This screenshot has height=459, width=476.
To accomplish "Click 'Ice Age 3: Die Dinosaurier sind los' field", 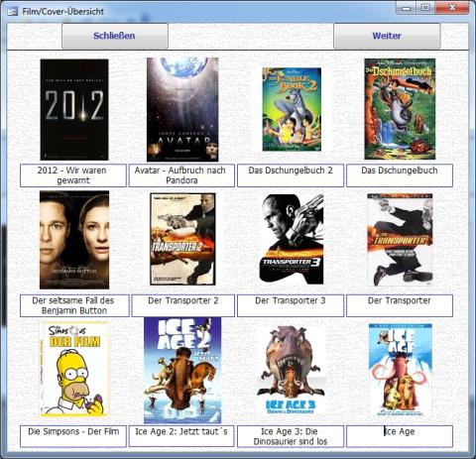I will pos(291,436).
